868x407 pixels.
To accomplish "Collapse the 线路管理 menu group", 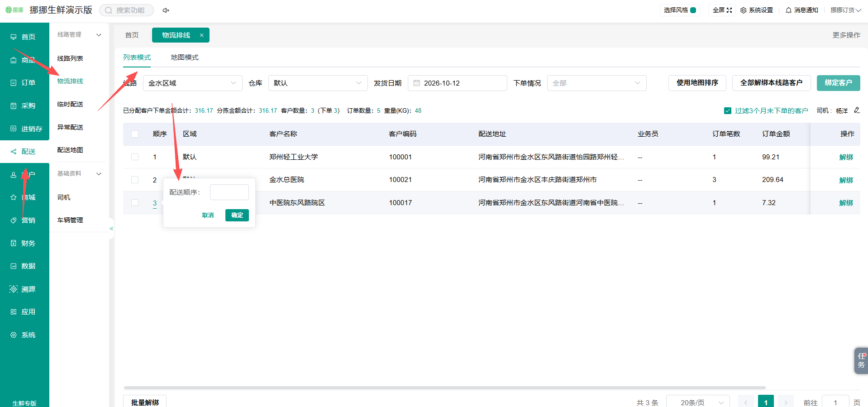I will 99,35.
